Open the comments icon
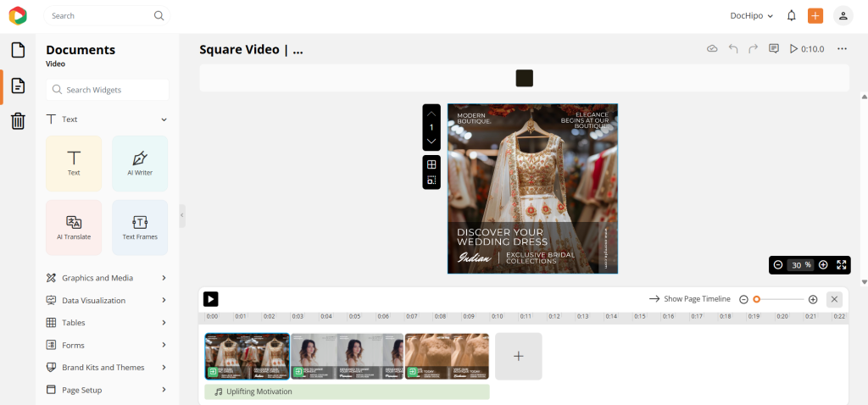The width and height of the screenshot is (868, 405). click(774, 48)
